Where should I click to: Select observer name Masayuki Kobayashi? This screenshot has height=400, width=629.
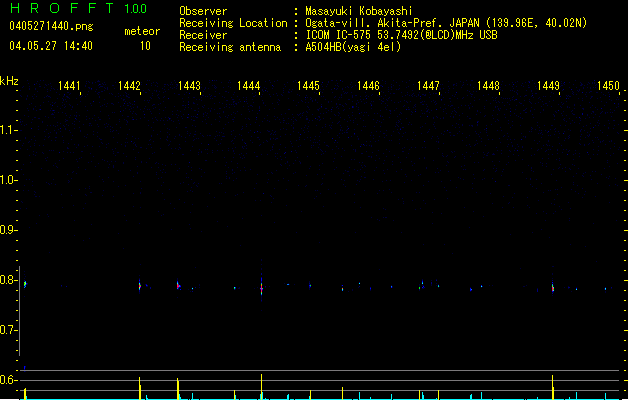359,11
